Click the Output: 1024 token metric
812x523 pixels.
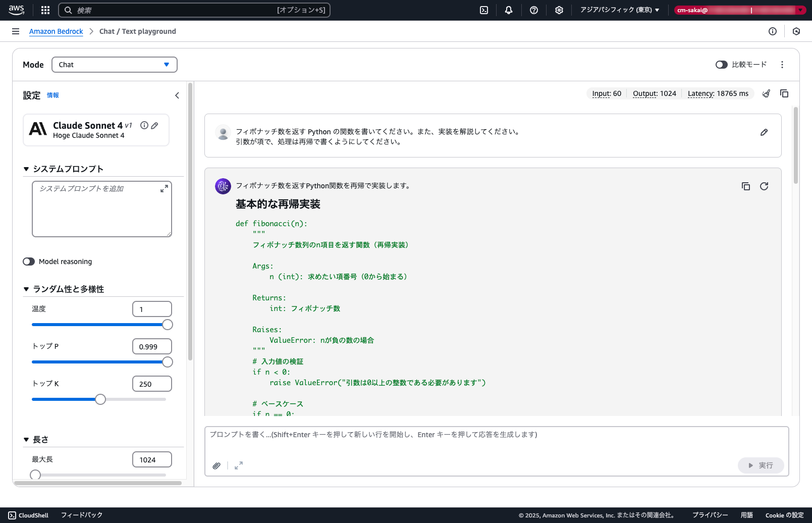point(655,93)
